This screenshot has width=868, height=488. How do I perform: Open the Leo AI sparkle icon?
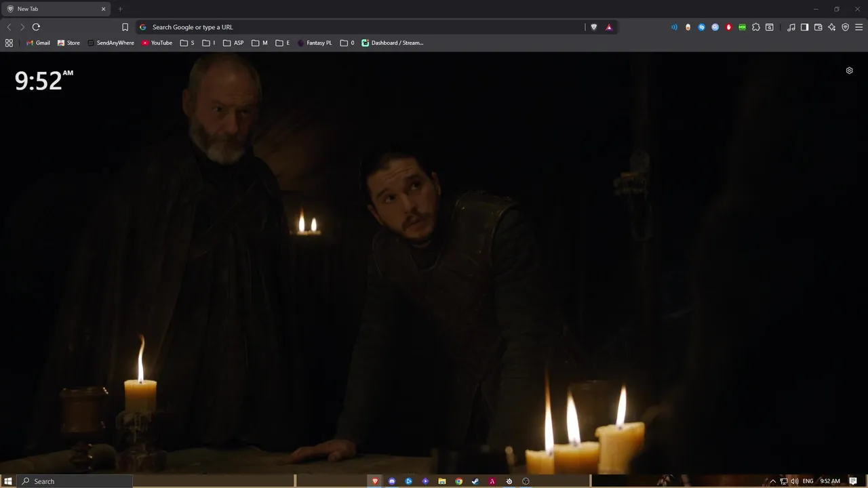click(x=832, y=27)
